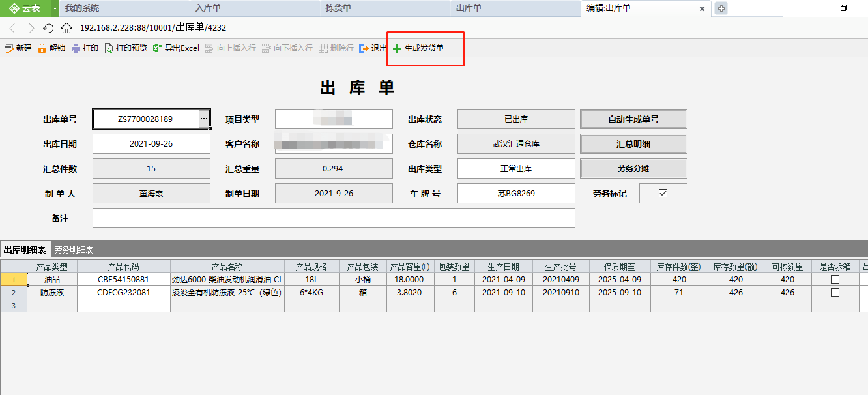Click the 出库类型 正常出库 field
The height and width of the screenshot is (395, 868).
(516, 169)
